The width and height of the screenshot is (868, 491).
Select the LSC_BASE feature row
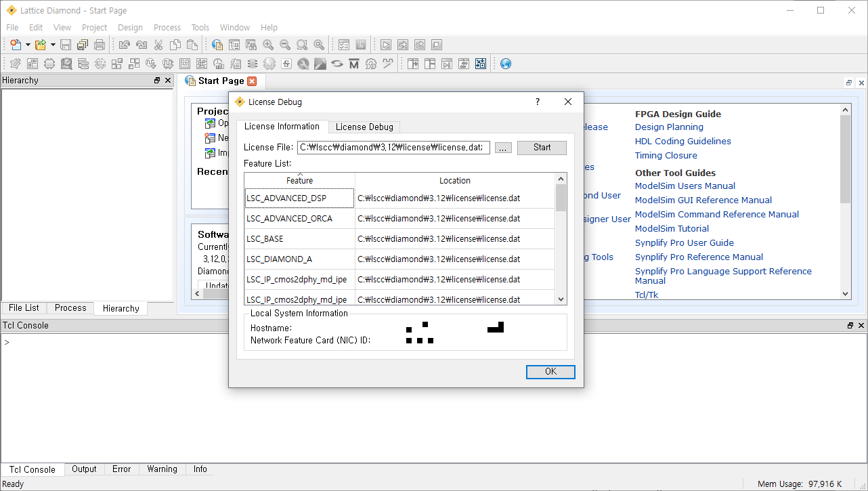pyautogui.click(x=399, y=239)
